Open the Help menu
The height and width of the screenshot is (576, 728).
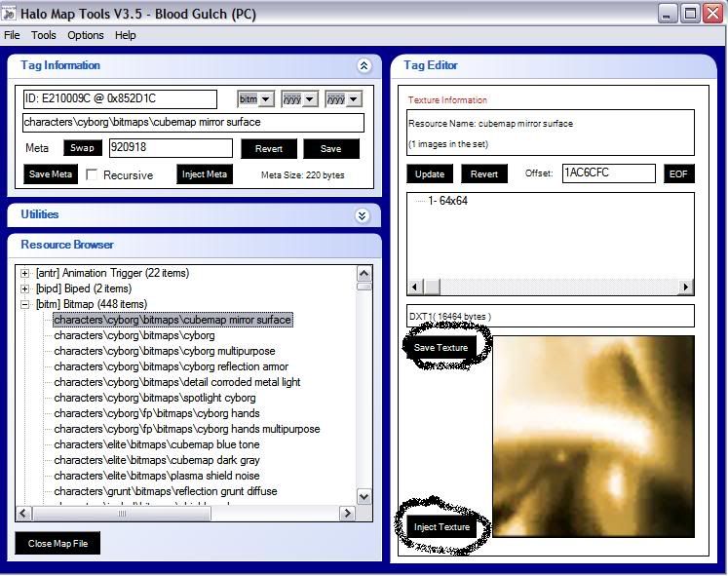click(126, 35)
